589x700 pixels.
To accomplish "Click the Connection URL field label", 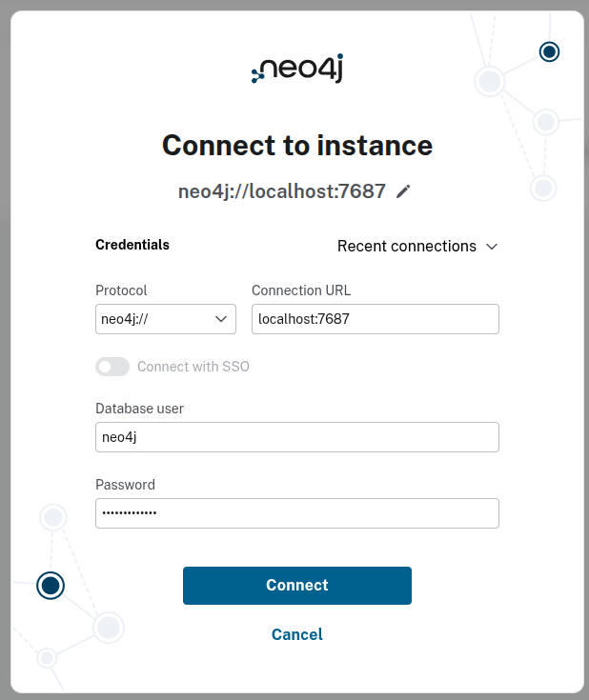I will tap(301, 290).
